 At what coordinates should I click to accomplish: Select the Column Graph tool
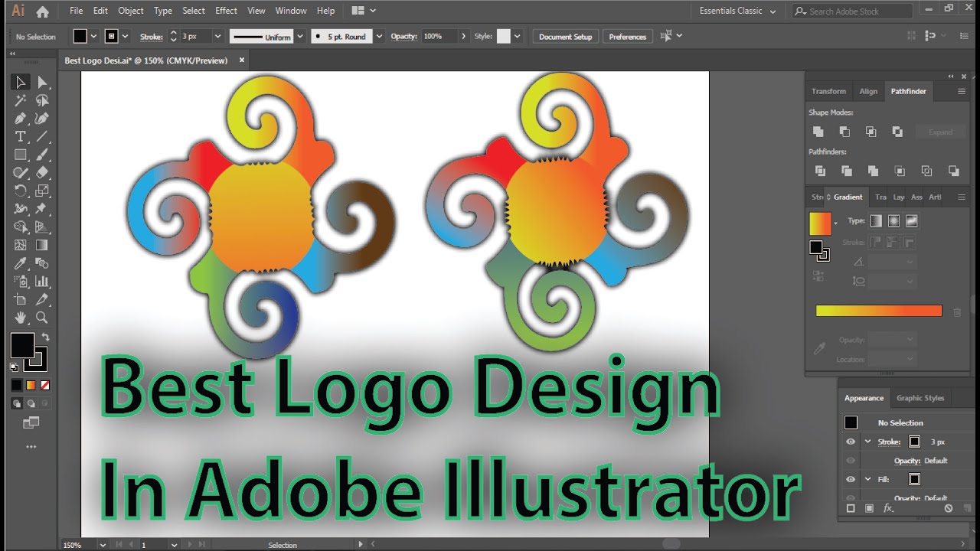tap(42, 282)
